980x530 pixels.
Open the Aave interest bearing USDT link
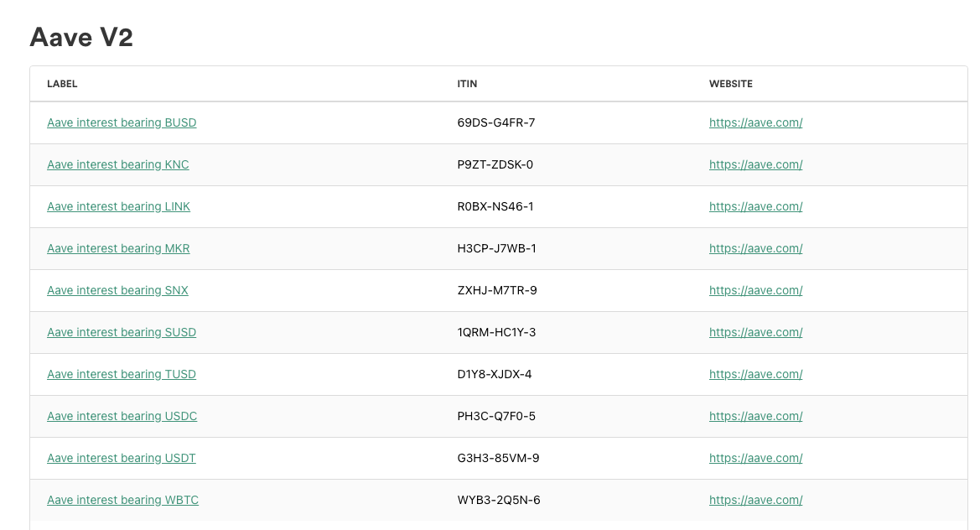(122, 458)
